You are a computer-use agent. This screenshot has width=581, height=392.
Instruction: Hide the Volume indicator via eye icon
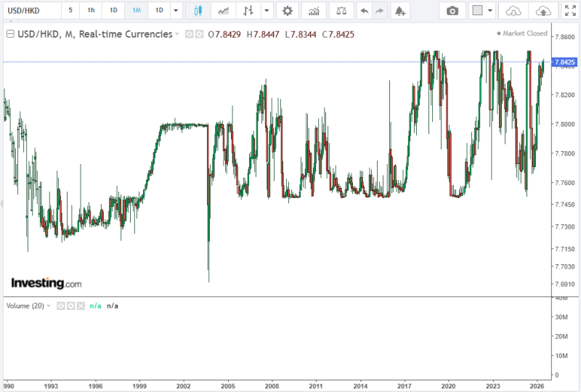61,306
